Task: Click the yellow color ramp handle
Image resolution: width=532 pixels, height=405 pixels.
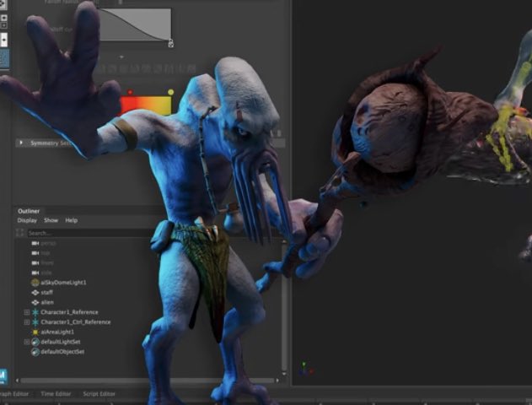Action: click(170, 92)
